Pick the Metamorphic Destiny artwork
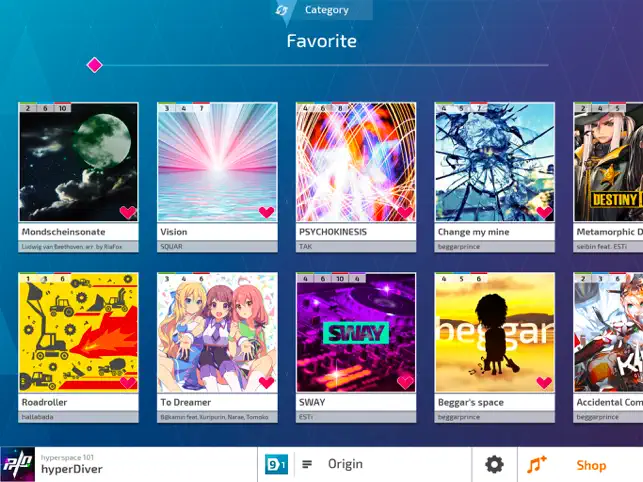The height and width of the screenshot is (482, 643). click(608, 162)
